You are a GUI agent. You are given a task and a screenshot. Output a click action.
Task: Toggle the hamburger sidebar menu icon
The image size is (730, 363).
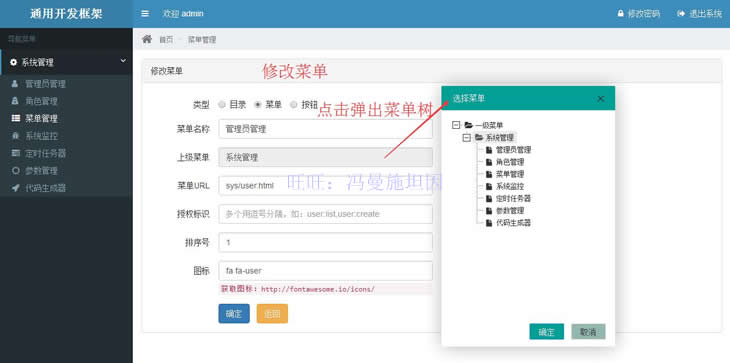(145, 13)
